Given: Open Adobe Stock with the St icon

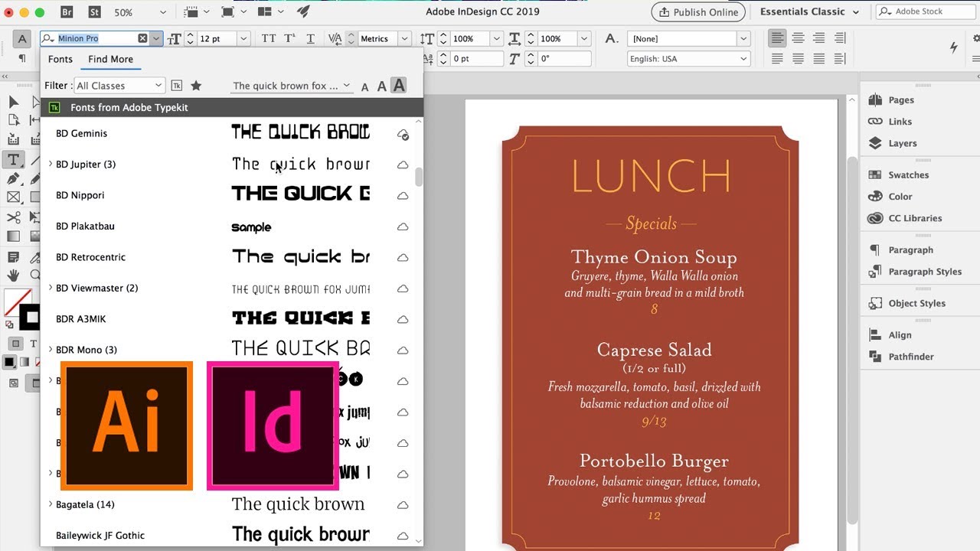Looking at the screenshot, I should click(x=94, y=12).
